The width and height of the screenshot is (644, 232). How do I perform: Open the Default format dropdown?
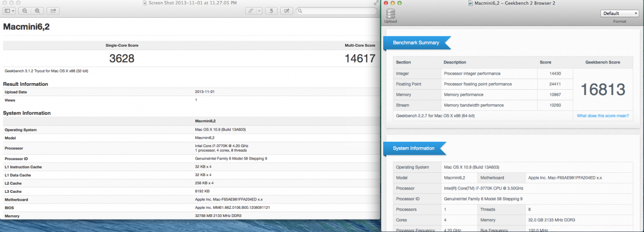(620, 13)
